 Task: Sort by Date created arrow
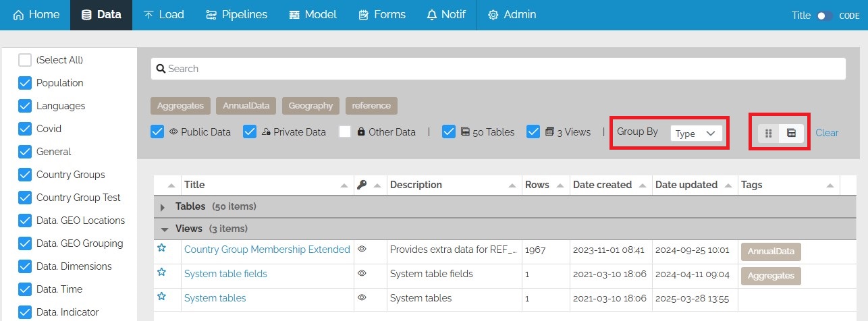pyautogui.click(x=644, y=185)
